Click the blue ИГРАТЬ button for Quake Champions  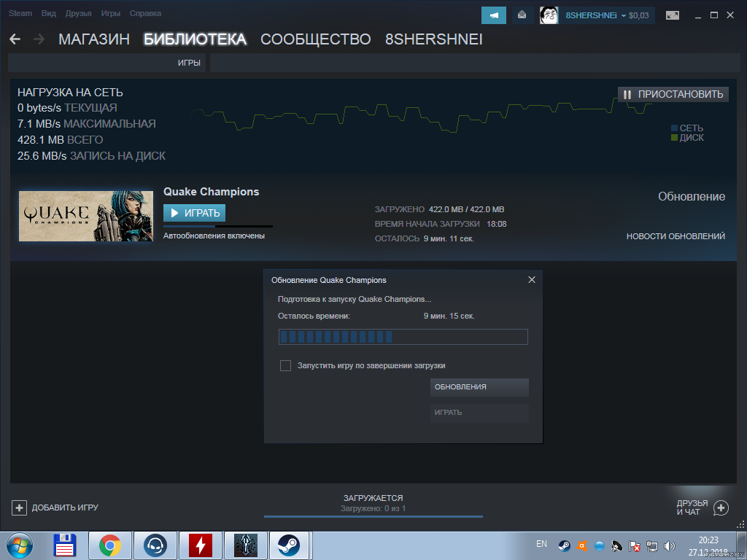pyautogui.click(x=194, y=213)
